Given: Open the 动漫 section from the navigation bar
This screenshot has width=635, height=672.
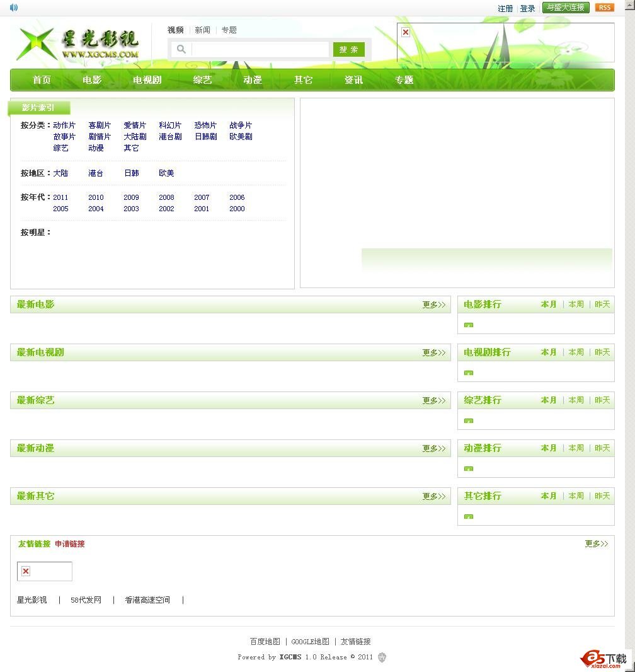Looking at the screenshot, I should click(252, 80).
